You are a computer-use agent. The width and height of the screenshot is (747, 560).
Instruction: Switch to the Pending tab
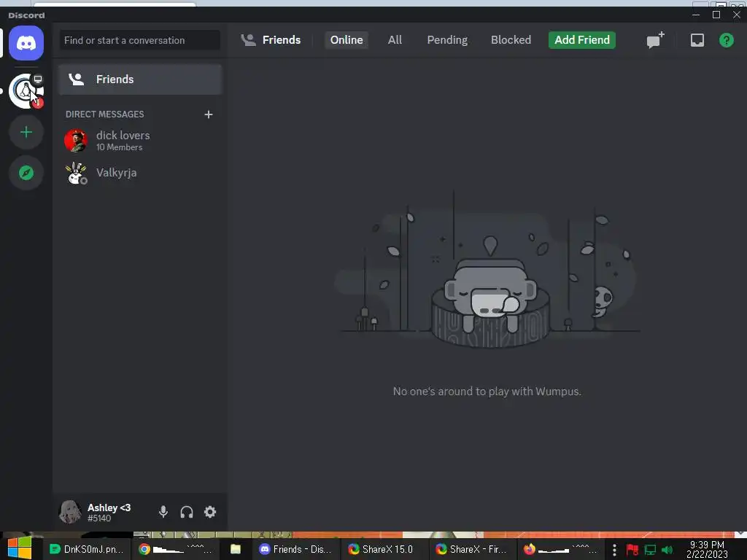point(447,40)
